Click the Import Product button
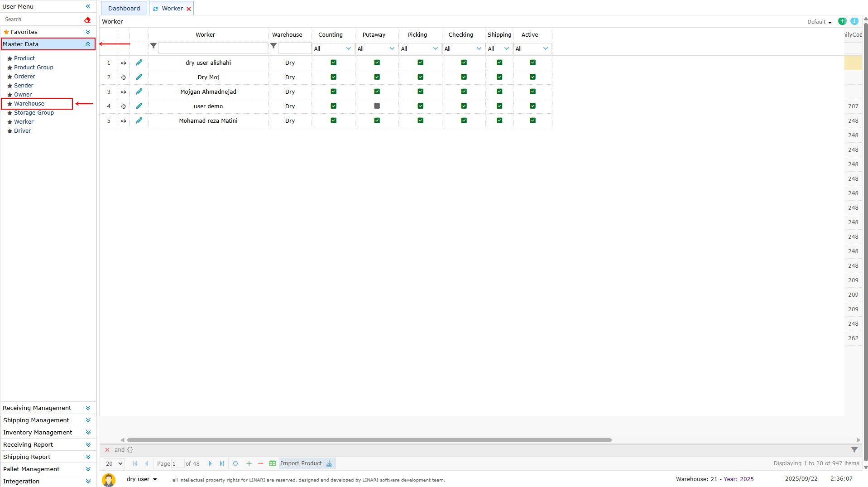 [301, 463]
